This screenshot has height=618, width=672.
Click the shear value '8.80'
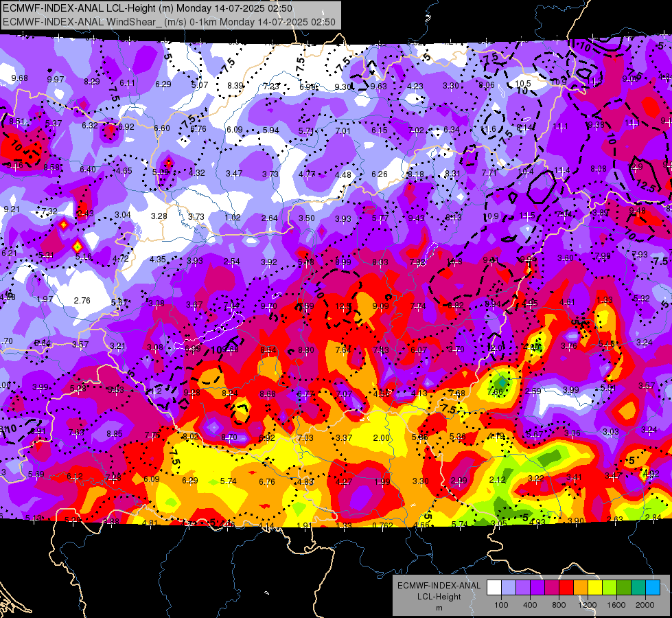pyautogui.click(x=306, y=350)
